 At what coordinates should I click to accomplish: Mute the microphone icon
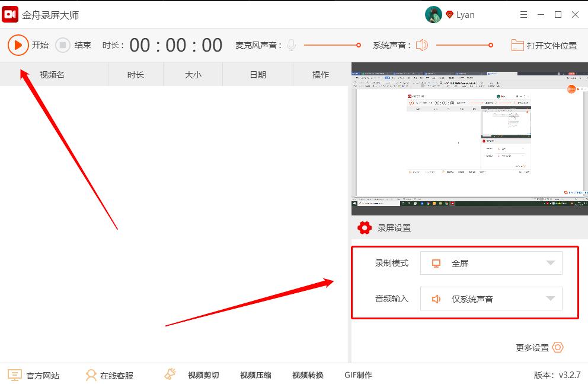(292, 45)
